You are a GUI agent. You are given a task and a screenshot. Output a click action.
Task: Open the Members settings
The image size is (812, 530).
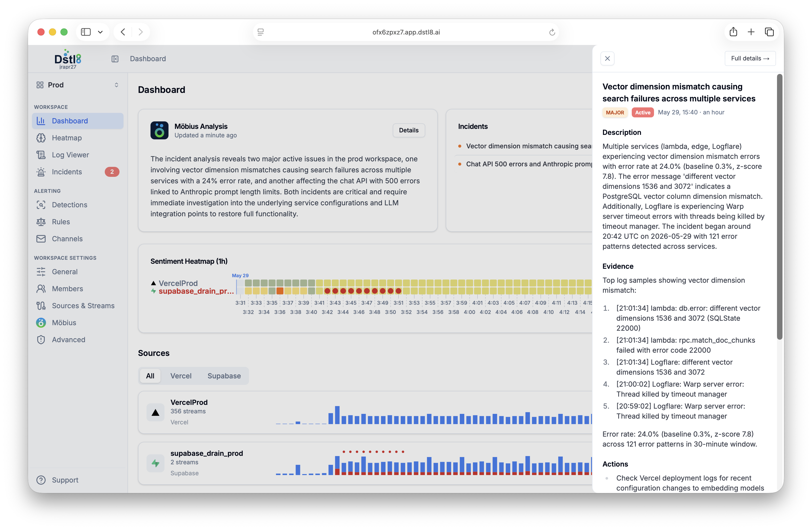pos(78,289)
